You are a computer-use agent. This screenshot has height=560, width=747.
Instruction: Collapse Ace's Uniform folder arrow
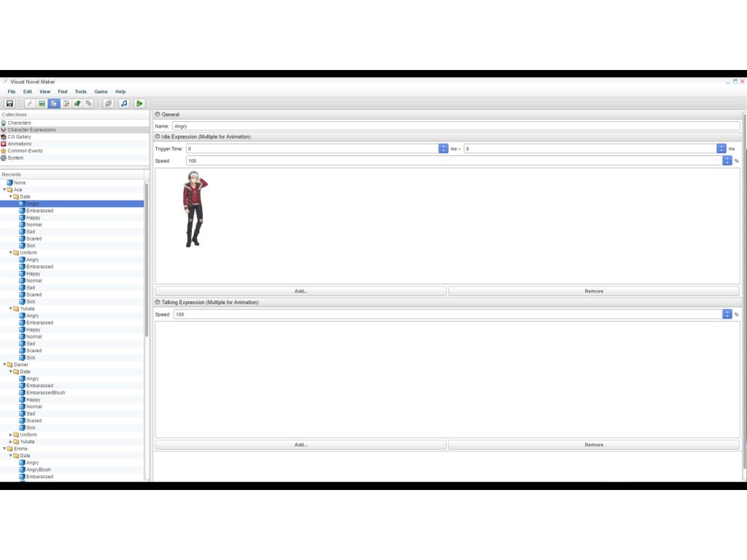click(10, 253)
